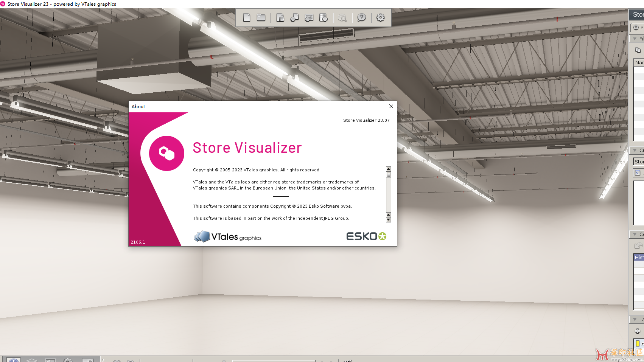Click the checklist icon in right panel
Screen dimensions: 644x362
[638, 173]
